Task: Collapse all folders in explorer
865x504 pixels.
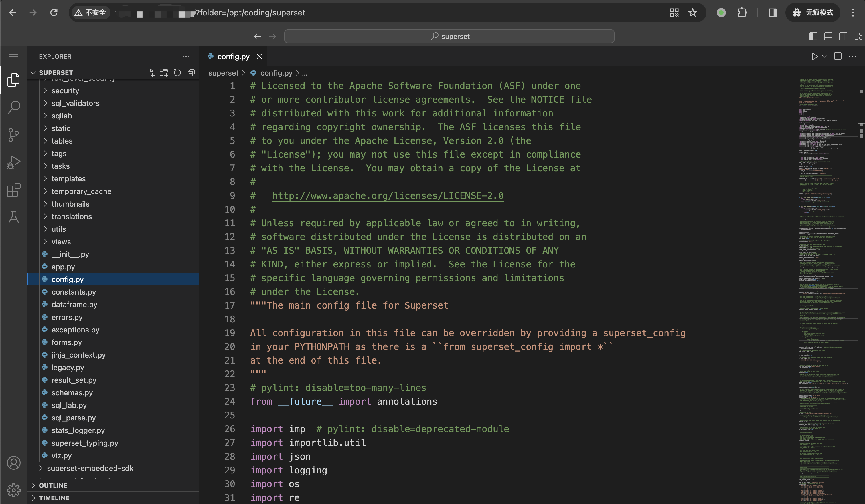Action: (x=191, y=73)
